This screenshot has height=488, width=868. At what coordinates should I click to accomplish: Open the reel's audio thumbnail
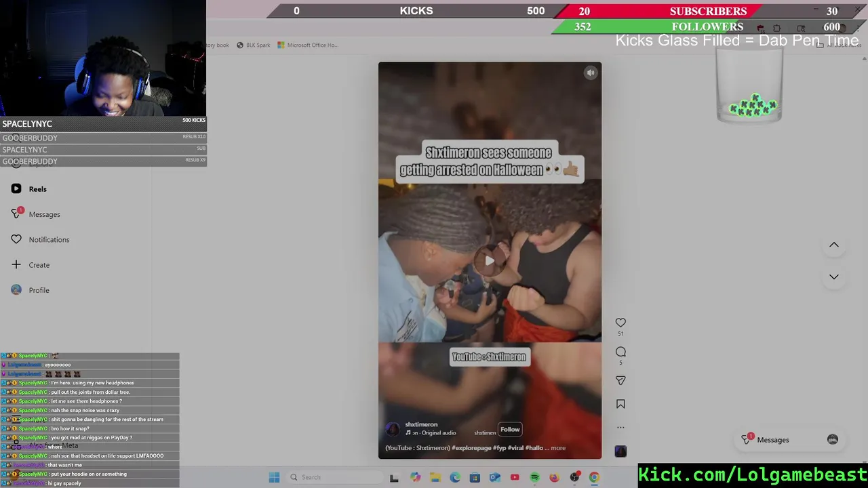[620, 451]
